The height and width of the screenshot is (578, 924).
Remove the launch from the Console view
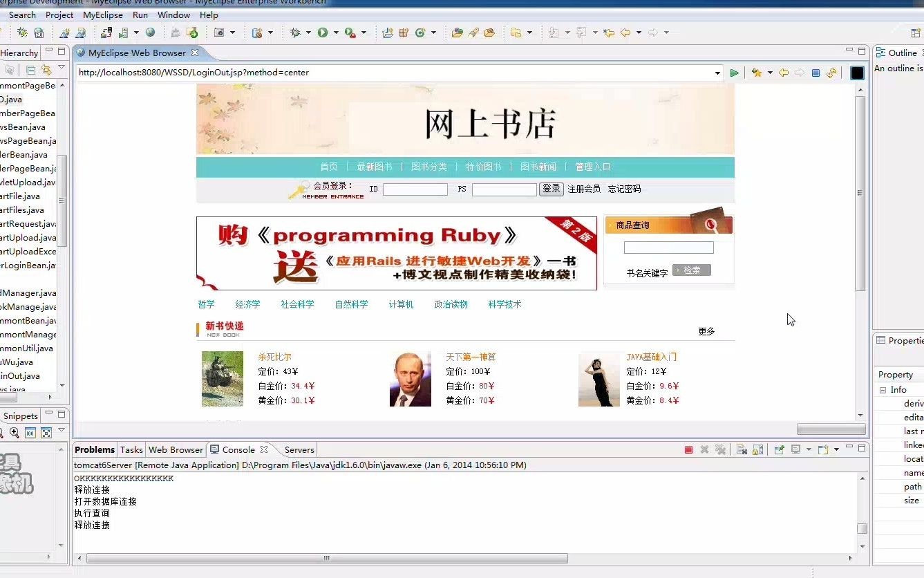point(705,449)
